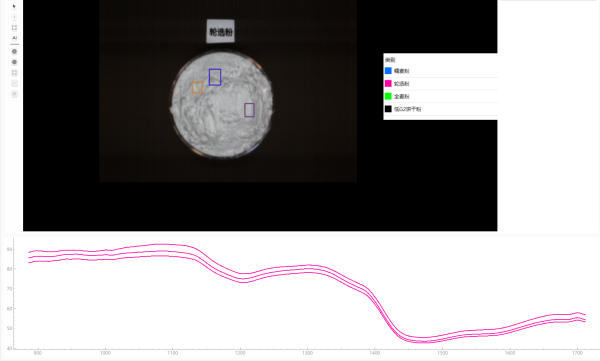Select the blue-swatch category label in legend
Image resolution: width=600 pixels, height=361 pixels.
point(401,71)
